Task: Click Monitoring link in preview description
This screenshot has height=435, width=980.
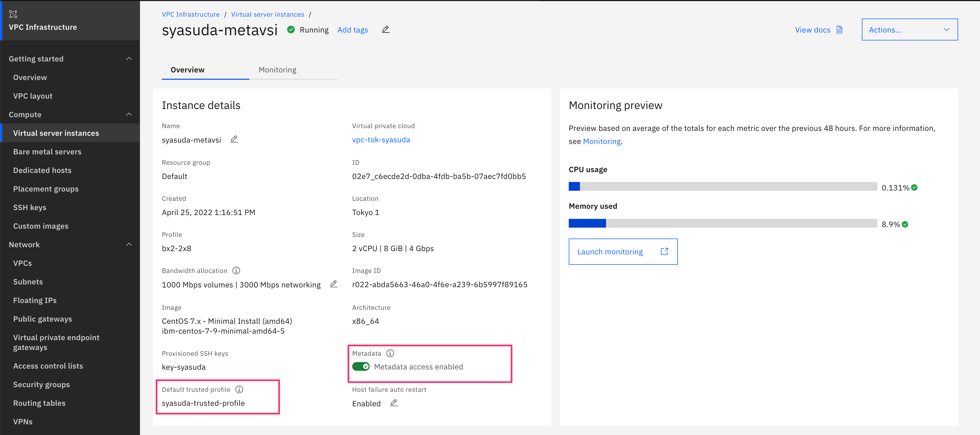Action: [602, 142]
